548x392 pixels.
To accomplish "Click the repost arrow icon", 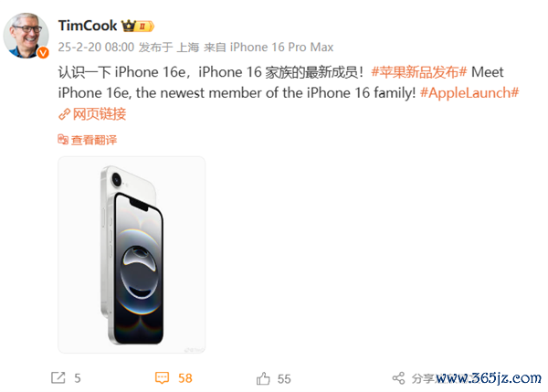I will coord(58,378).
